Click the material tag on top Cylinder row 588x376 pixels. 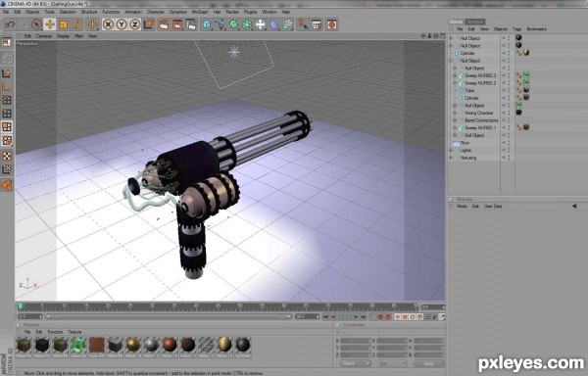(526, 53)
